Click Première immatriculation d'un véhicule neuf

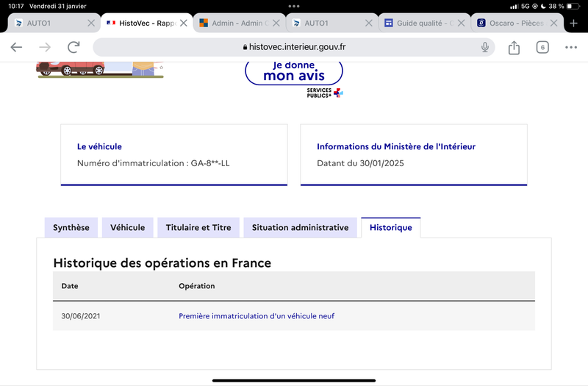(x=257, y=316)
